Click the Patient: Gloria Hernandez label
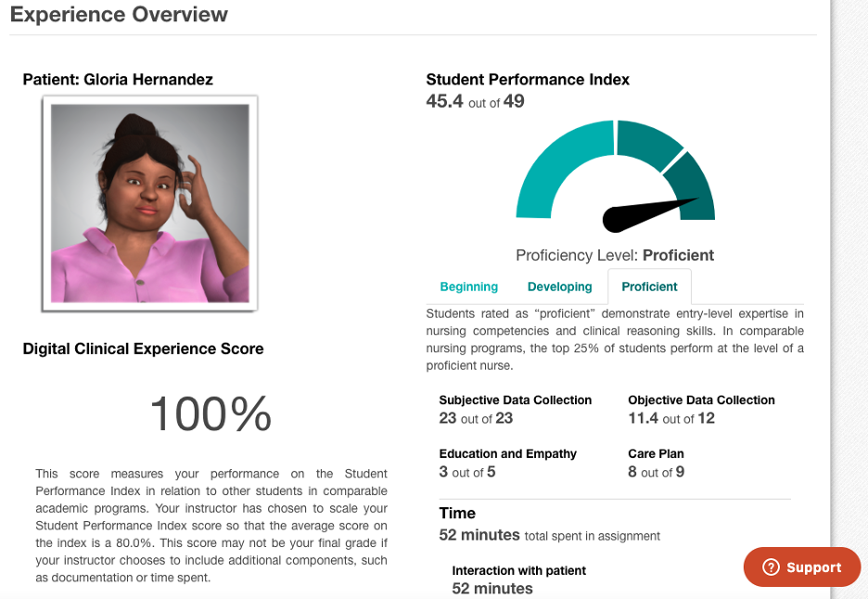Screen dimensions: 868x599 118,80
